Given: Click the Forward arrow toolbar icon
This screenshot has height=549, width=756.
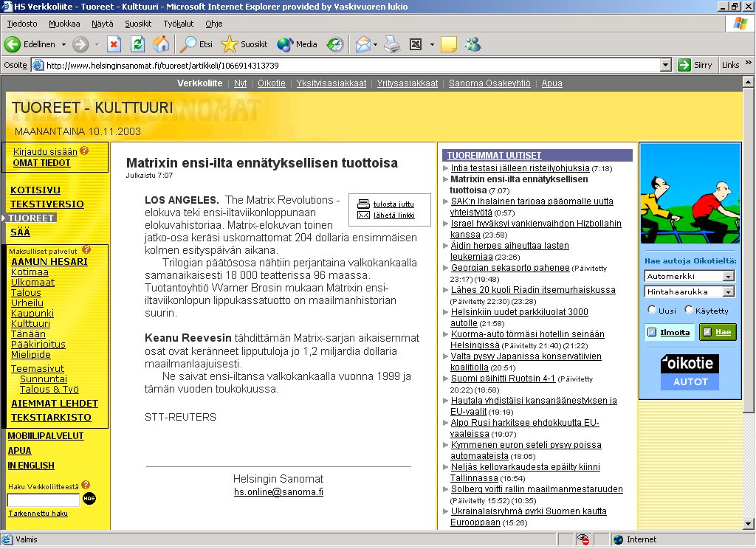Looking at the screenshot, I should [80, 44].
